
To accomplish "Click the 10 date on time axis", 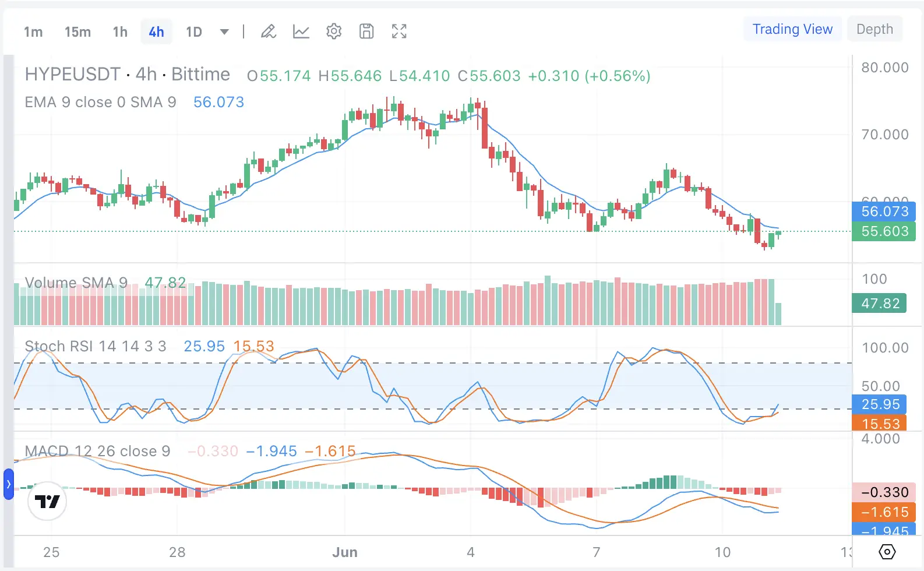I will [x=722, y=552].
